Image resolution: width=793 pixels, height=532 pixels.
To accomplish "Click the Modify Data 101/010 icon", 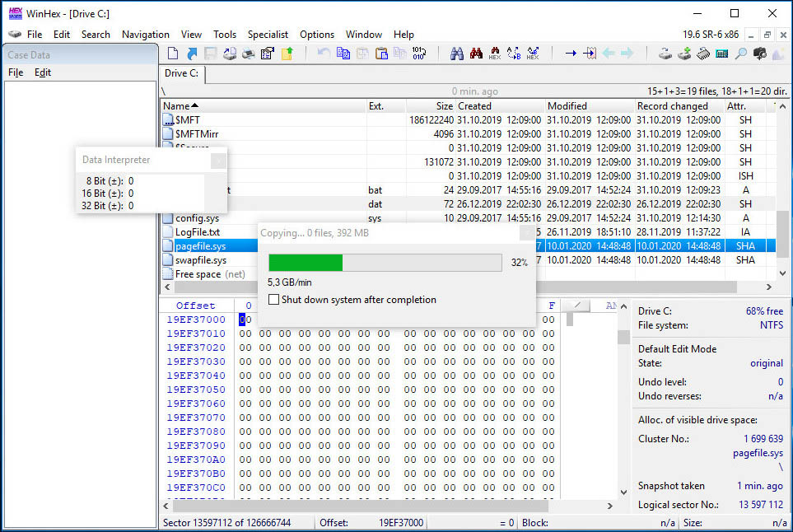I will pyautogui.click(x=419, y=53).
